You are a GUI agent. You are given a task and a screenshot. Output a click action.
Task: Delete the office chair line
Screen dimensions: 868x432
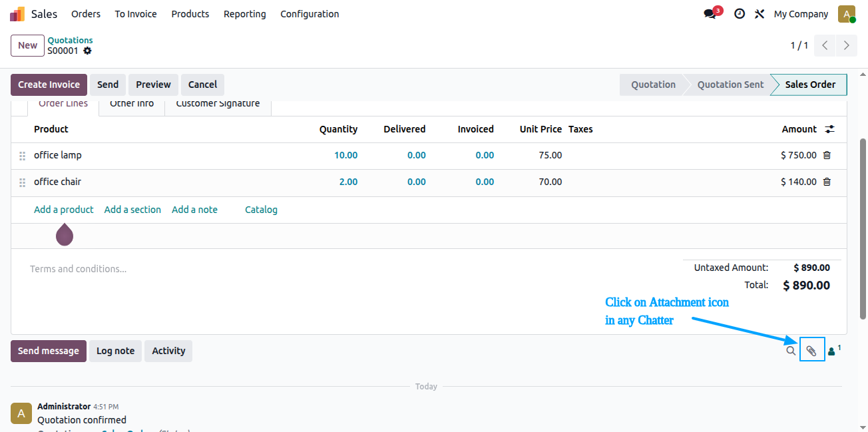827,182
